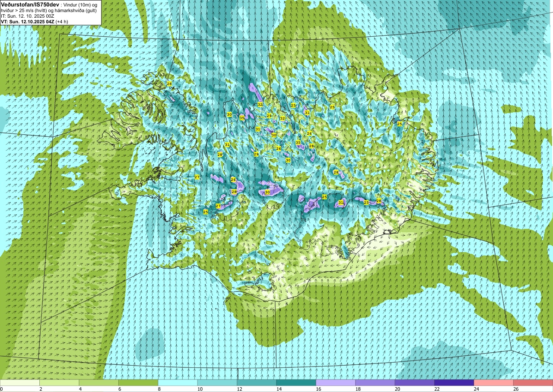Click the "IT: Sun. 12. 10. 2025 00Z" line

(27, 16)
